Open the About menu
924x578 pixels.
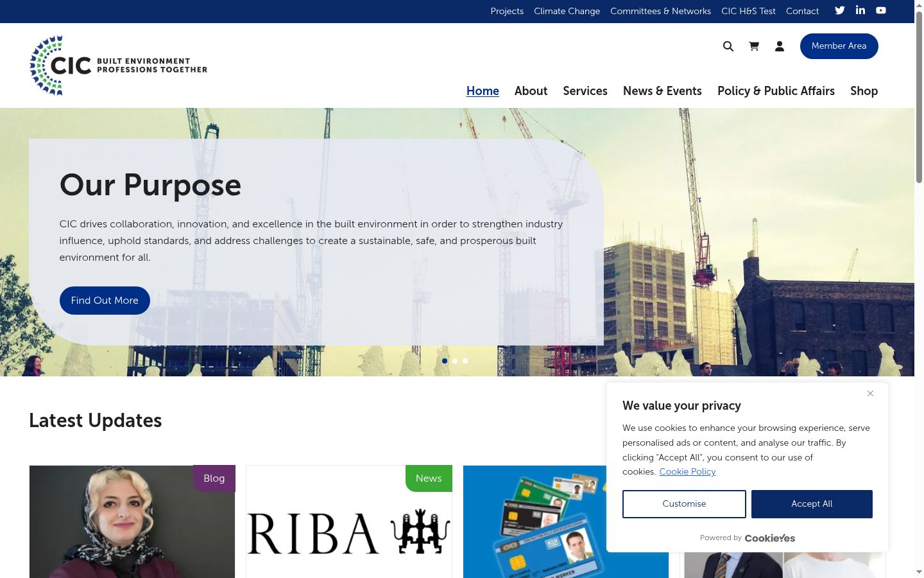coord(531,91)
